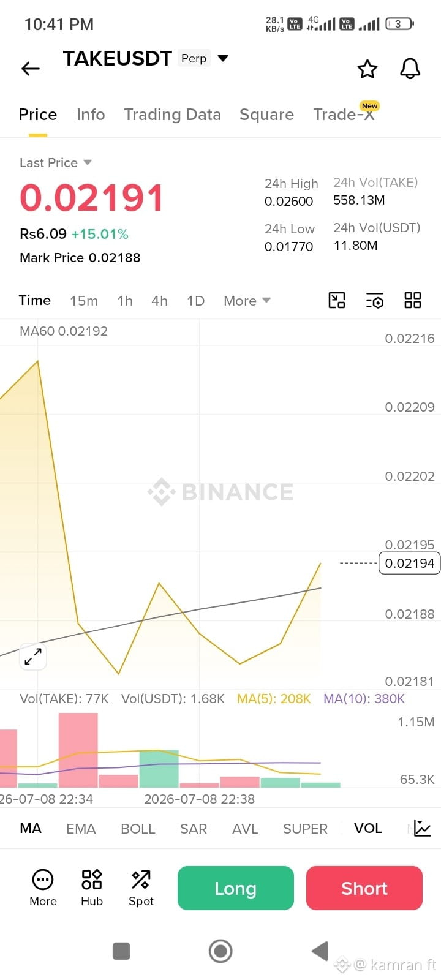
Task: Open indicator chart icon beside VOL
Action: click(423, 828)
